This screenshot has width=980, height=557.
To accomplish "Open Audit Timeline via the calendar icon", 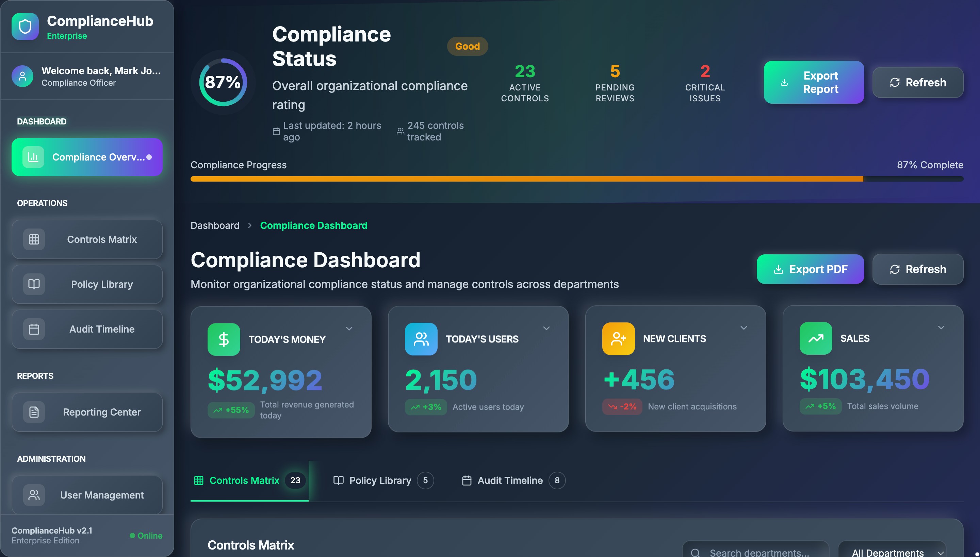I will [34, 328].
